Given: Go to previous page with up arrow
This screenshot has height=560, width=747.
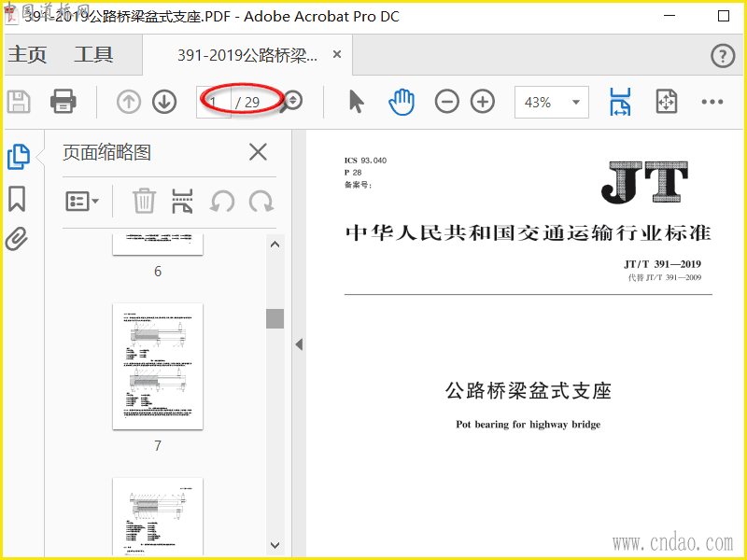Looking at the screenshot, I should 129,102.
